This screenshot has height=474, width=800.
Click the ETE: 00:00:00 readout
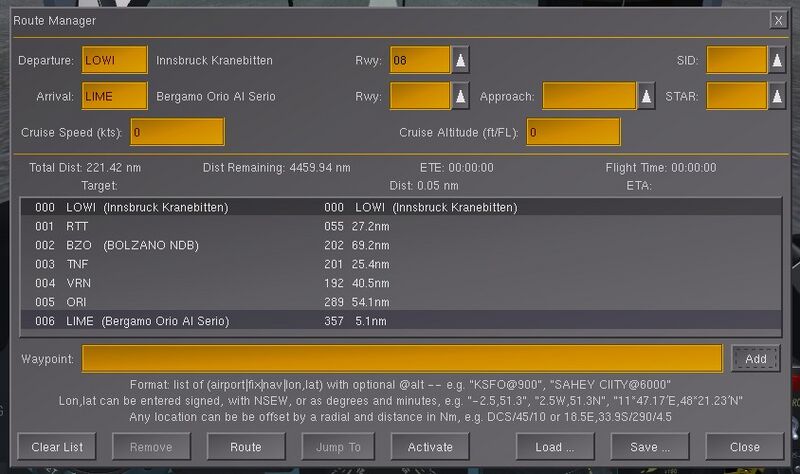pos(457,167)
